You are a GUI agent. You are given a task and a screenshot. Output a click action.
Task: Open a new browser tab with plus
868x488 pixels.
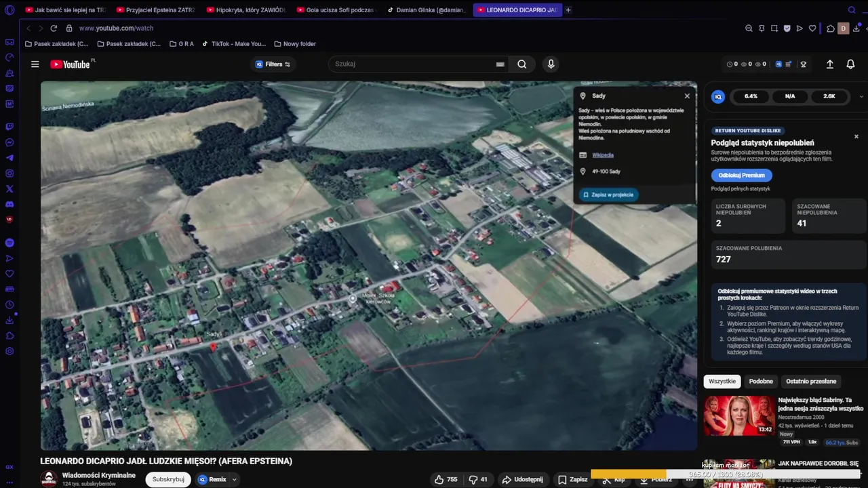pos(568,10)
